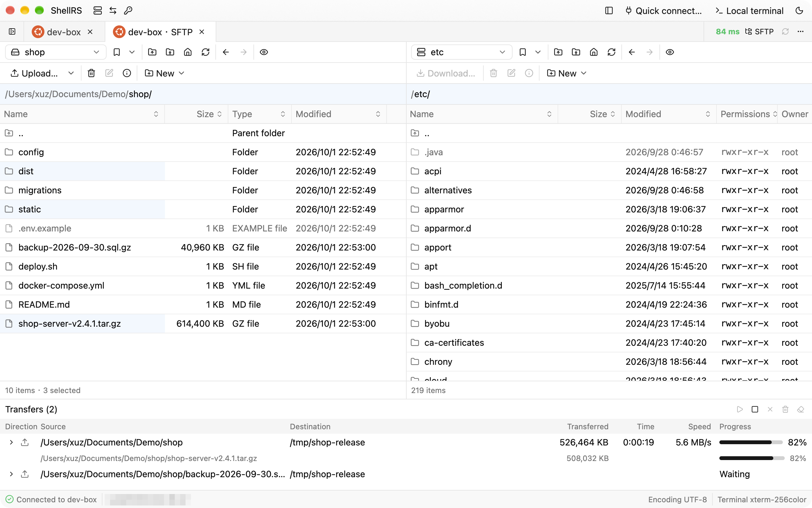
Task: Expand the shop folder transfer row
Action: pyautogui.click(x=11, y=443)
